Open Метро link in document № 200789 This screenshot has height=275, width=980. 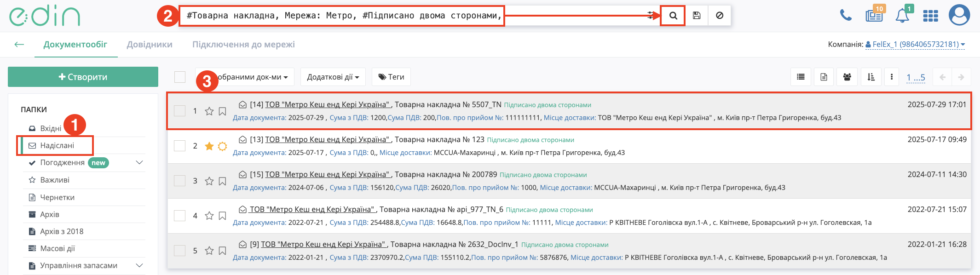coord(328,175)
